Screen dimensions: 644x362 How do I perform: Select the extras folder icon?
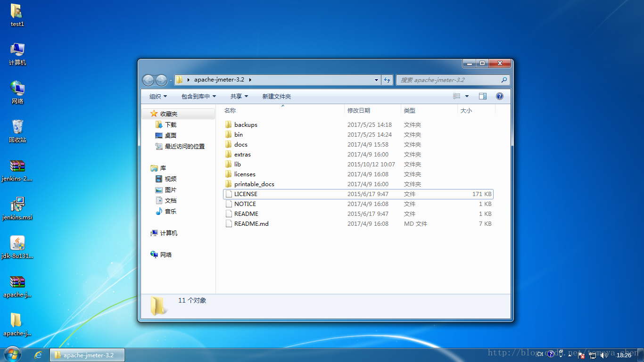coord(229,154)
